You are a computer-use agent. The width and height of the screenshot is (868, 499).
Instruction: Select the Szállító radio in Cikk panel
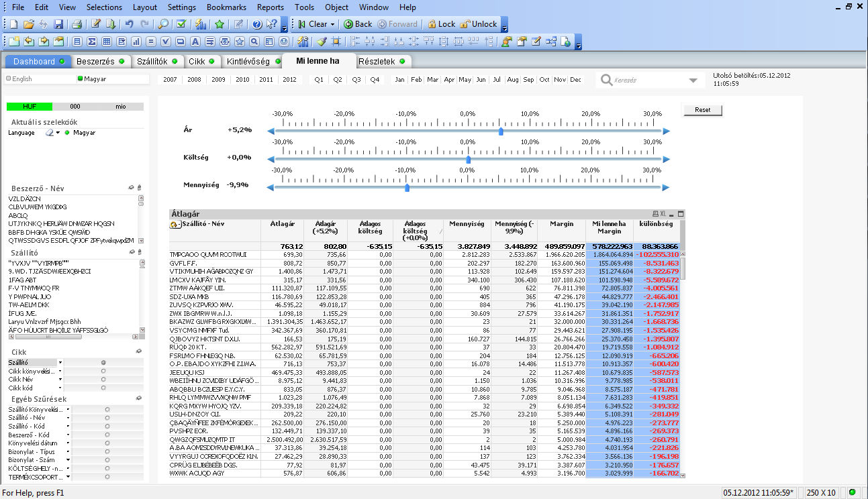tap(103, 362)
